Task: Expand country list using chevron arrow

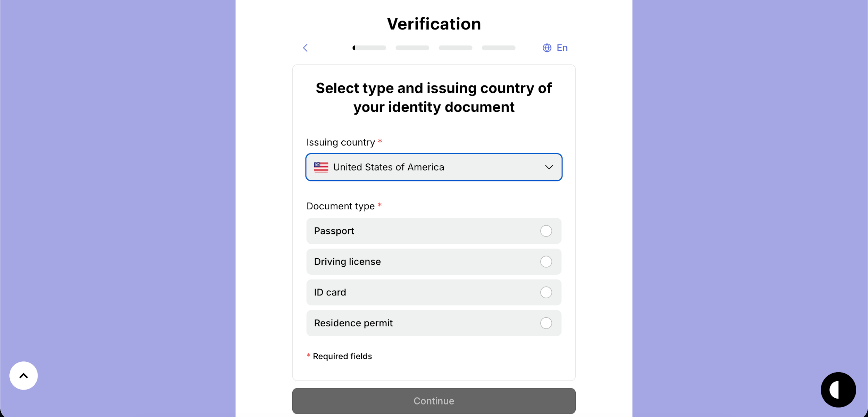Action: [x=549, y=167]
